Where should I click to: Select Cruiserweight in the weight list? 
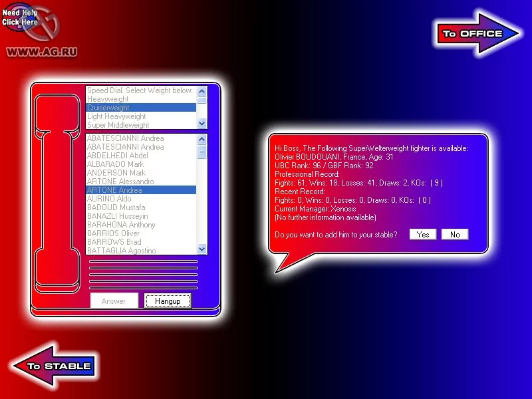(x=141, y=108)
